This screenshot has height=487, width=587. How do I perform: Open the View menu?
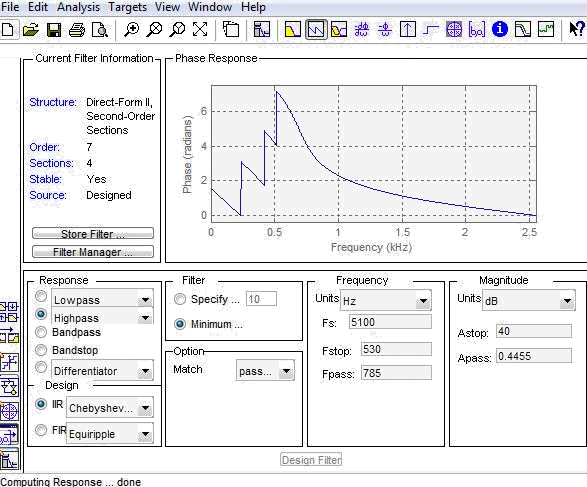(x=167, y=7)
